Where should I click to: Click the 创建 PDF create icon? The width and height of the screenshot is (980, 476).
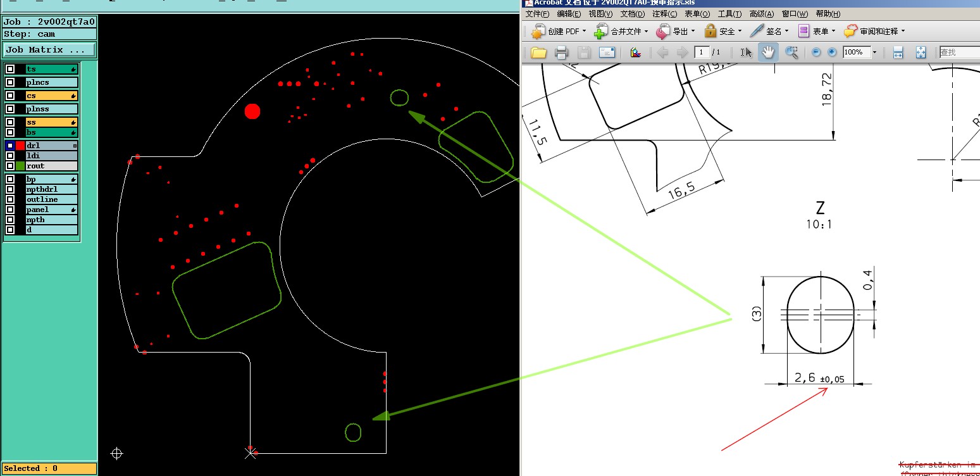pyautogui.click(x=538, y=31)
